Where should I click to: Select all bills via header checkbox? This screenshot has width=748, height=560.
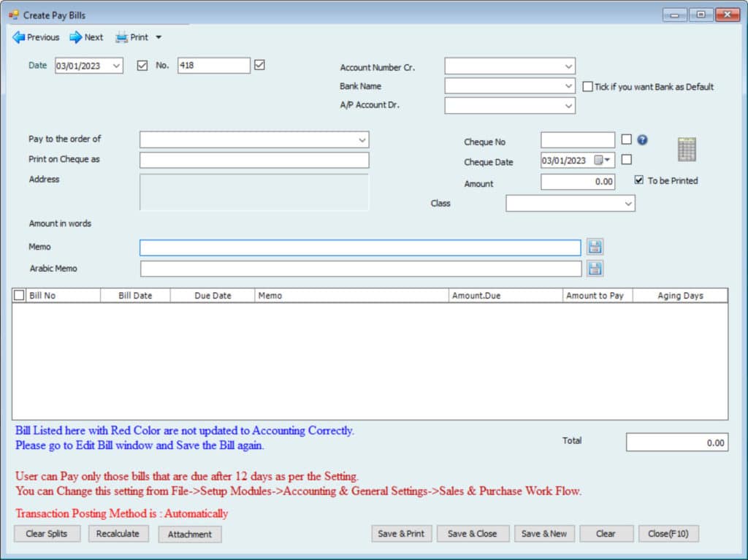coord(19,295)
